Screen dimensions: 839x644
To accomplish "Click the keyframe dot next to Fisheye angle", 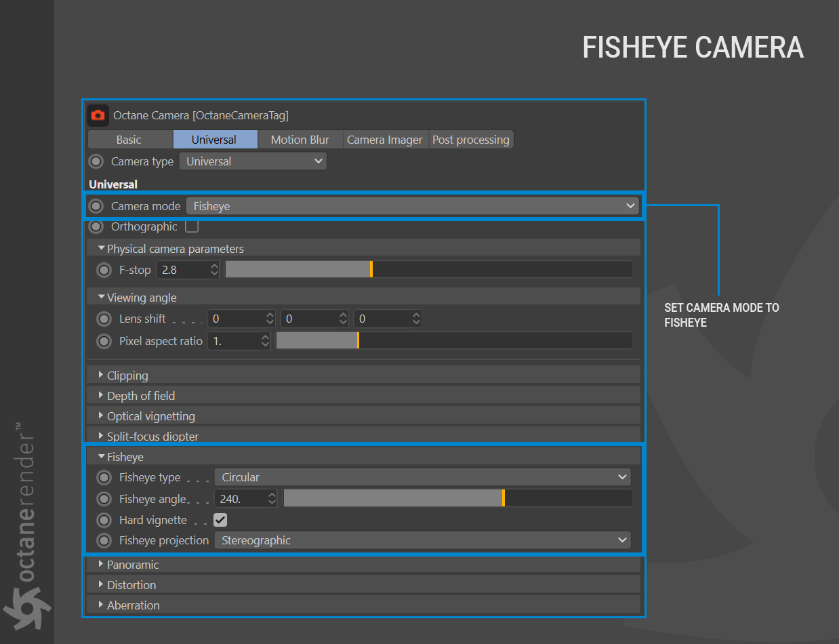I will coord(104,499).
